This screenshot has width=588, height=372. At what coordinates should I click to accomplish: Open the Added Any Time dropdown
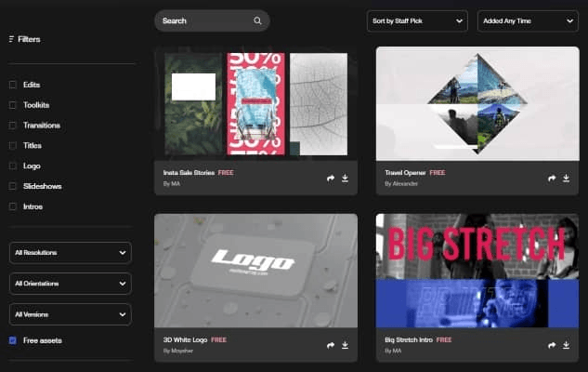tap(528, 21)
